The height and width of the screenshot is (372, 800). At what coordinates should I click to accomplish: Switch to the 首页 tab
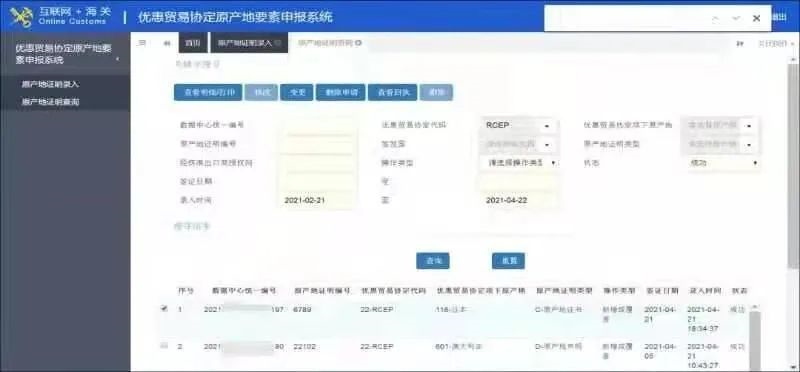click(193, 43)
